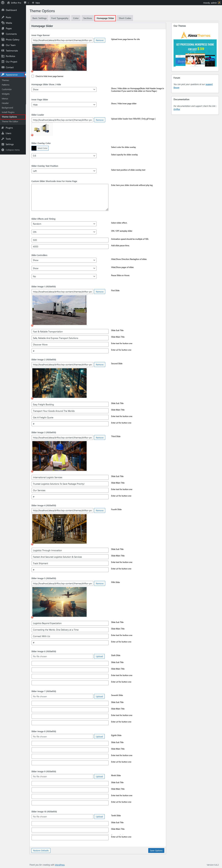Click the WordPress link in footer
Screen dimensions: 222x868
click(x=60, y=865)
